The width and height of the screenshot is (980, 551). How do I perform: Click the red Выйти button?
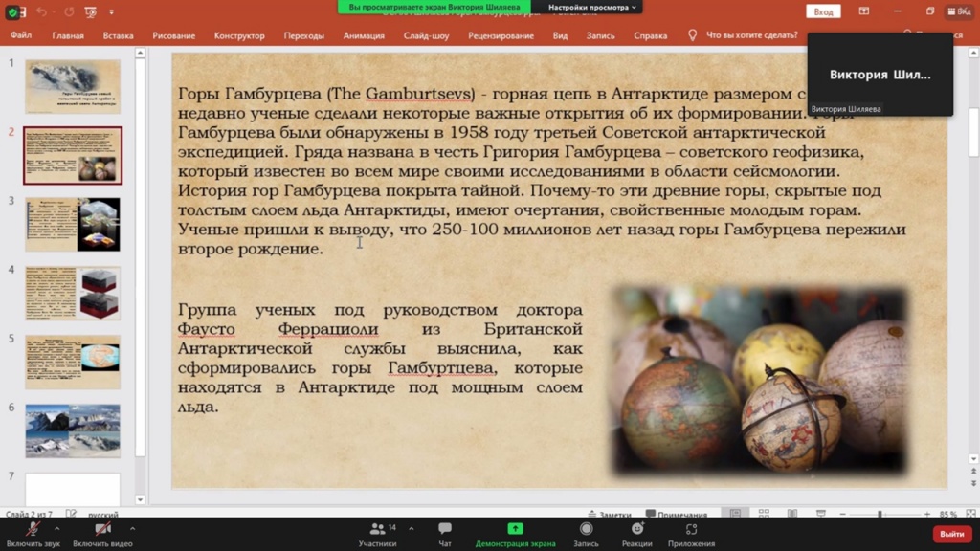click(x=951, y=534)
